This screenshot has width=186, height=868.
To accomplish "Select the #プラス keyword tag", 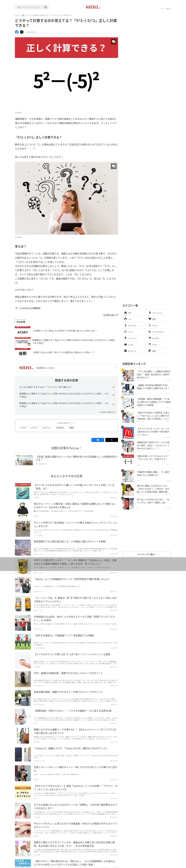I will tap(34, 428).
